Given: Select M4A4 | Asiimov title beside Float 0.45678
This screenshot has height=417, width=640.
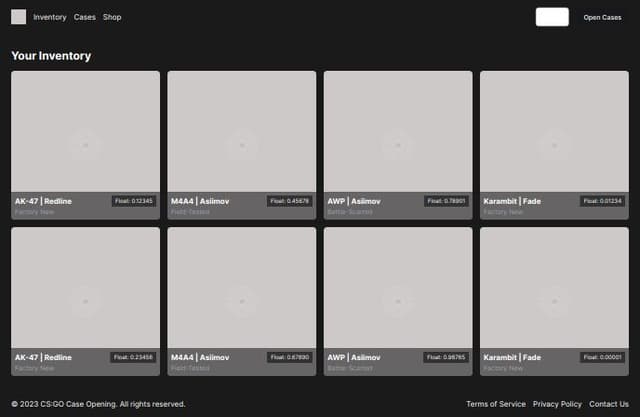Looking at the screenshot, I should click(x=200, y=201).
